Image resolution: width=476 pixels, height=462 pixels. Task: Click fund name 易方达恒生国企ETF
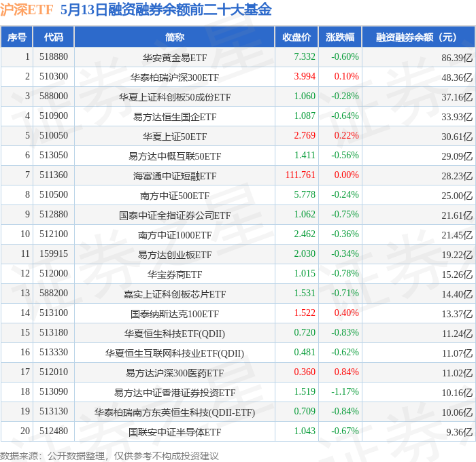175,117
